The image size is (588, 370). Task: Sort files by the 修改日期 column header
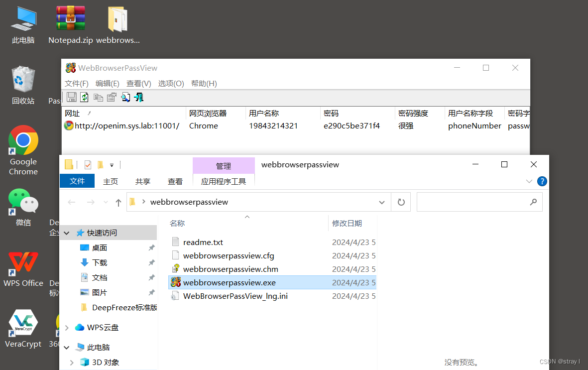[353, 223]
